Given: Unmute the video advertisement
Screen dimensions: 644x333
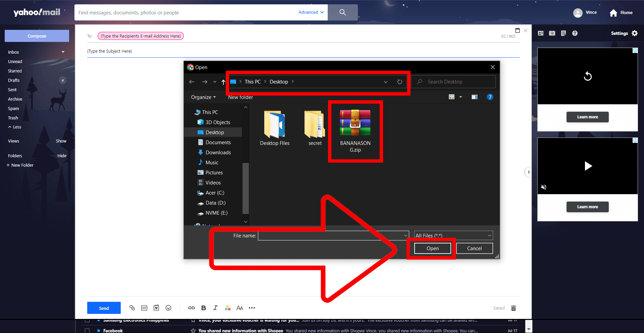Looking at the screenshot, I should pos(544,187).
